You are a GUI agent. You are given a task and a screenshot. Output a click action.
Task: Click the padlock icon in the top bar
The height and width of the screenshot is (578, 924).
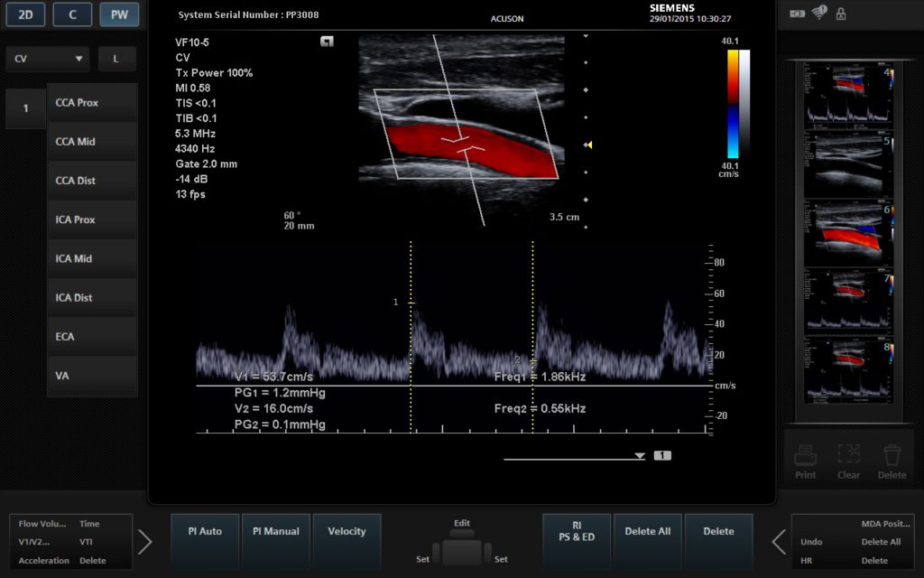[841, 14]
